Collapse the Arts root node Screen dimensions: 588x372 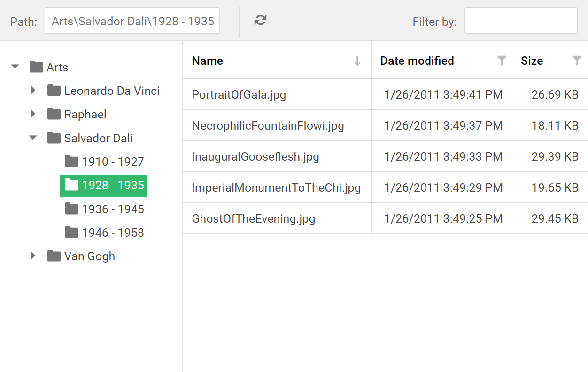pyautogui.click(x=15, y=67)
